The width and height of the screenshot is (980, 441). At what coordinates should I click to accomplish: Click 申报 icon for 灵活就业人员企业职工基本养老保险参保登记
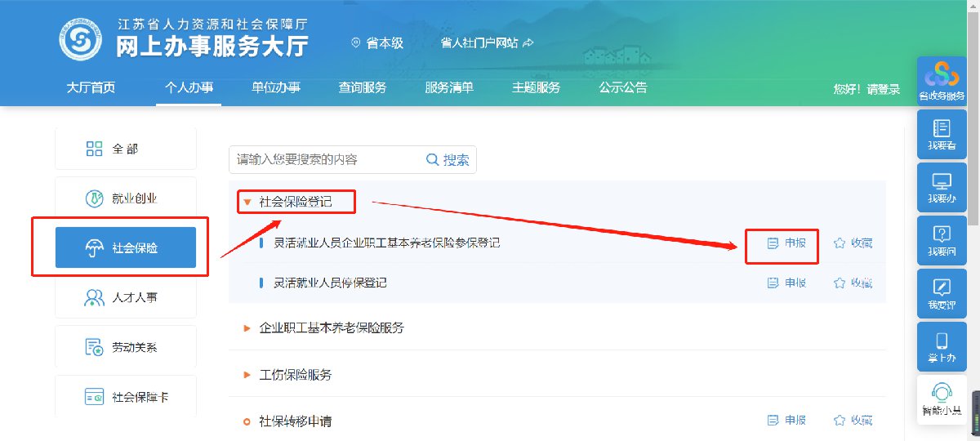(773, 243)
